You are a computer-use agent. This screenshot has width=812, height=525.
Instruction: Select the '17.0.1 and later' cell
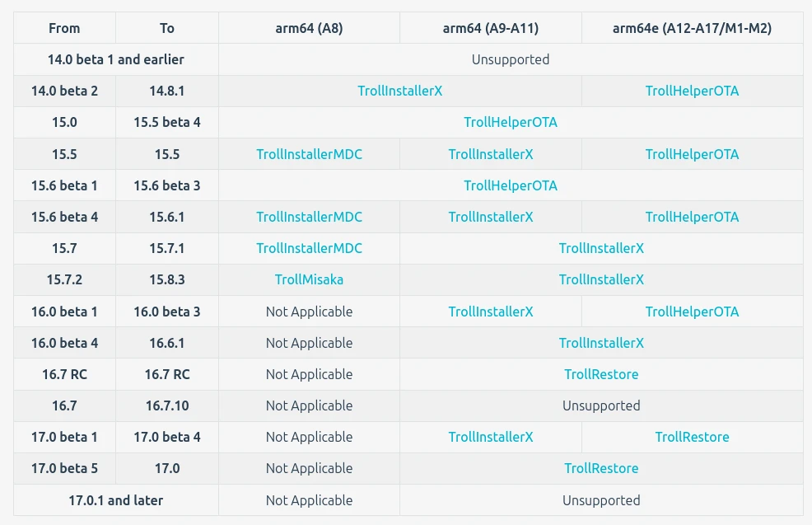click(x=116, y=500)
